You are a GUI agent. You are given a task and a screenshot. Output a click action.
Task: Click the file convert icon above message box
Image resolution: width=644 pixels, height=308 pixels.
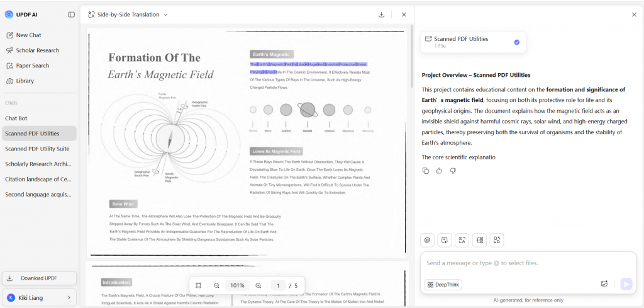click(497, 240)
